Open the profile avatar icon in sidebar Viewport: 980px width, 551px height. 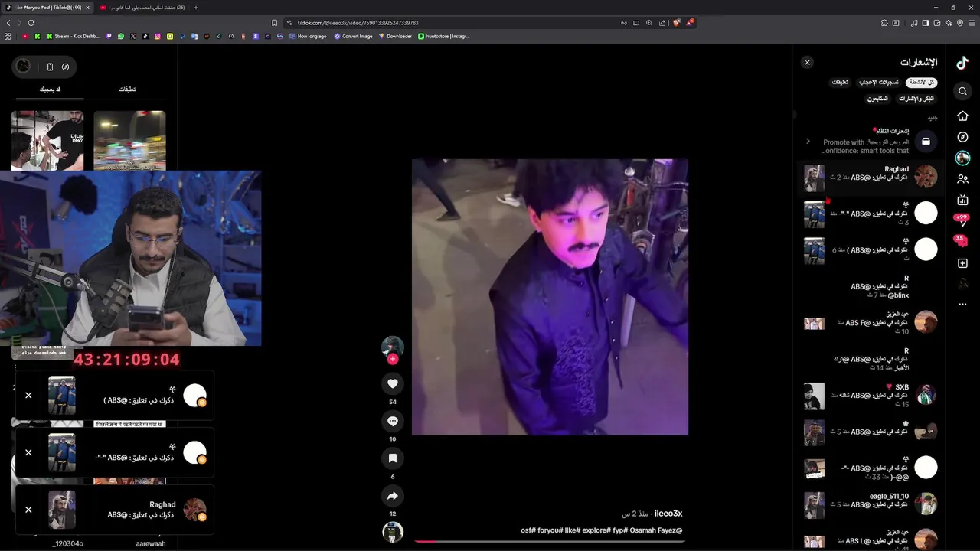[962, 283]
